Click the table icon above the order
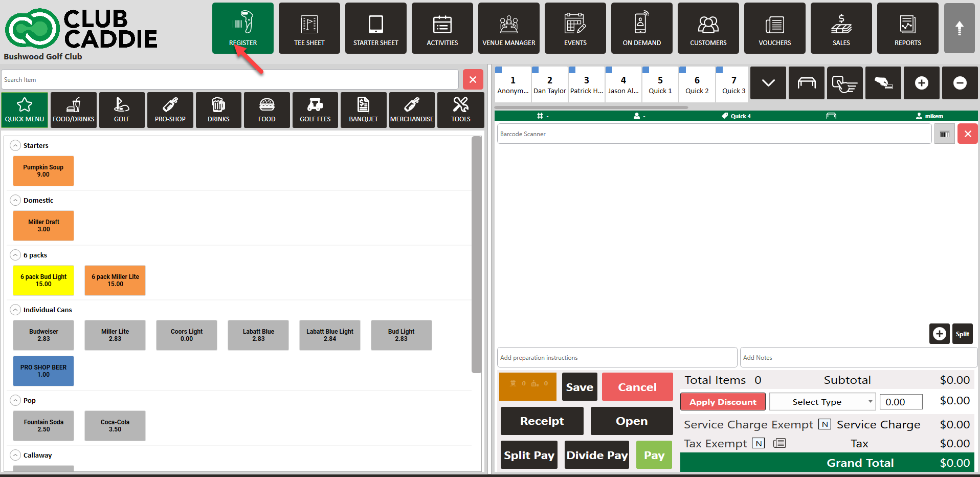 806,83
